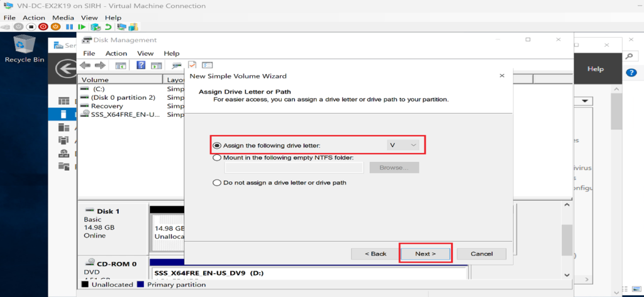Click the green Reset/Start VM icon
644x297 pixels.
[82, 27]
